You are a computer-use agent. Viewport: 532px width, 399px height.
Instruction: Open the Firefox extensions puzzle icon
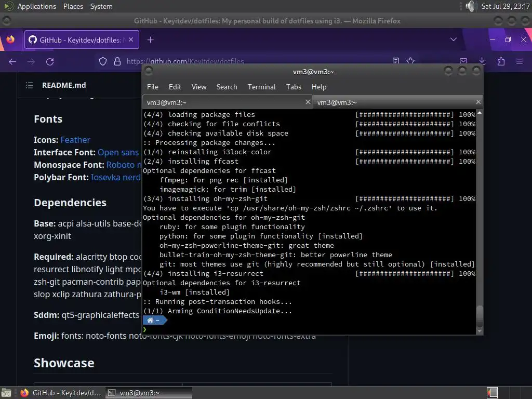(x=501, y=61)
